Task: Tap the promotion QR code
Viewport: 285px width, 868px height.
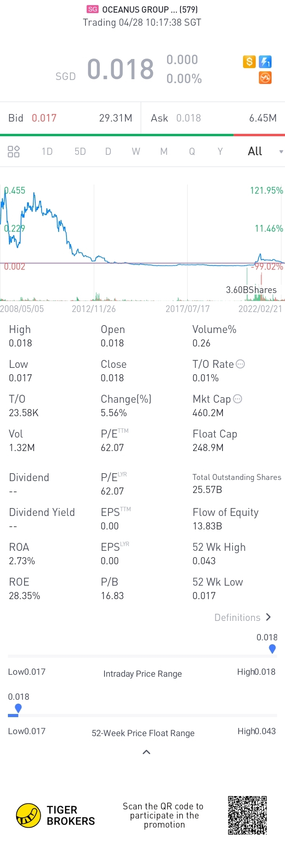Action: pos(247,815)
